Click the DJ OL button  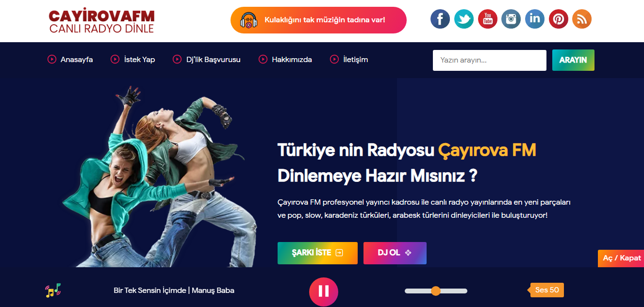click(395, 253)
